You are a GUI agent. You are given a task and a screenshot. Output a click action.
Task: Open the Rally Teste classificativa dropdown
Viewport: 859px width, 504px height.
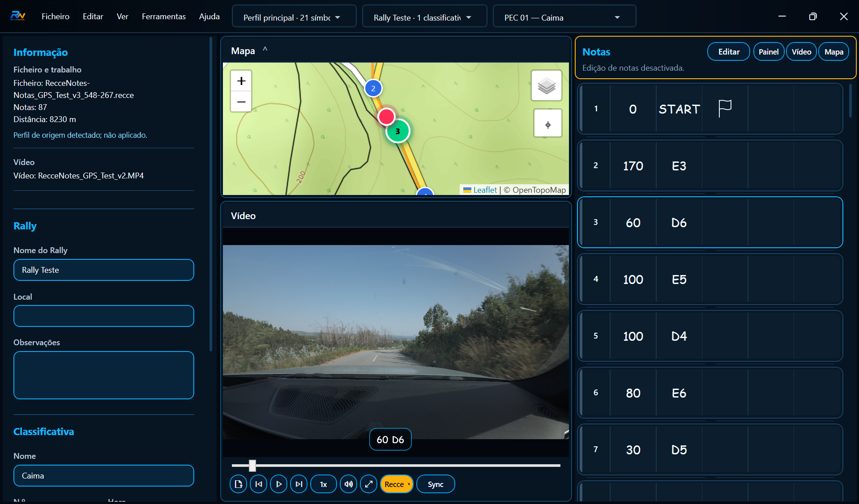[x=424, y=17]
